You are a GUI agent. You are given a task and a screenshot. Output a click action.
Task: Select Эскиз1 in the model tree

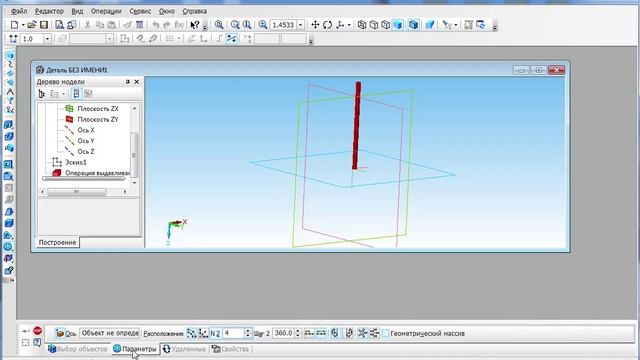[76, 162]
